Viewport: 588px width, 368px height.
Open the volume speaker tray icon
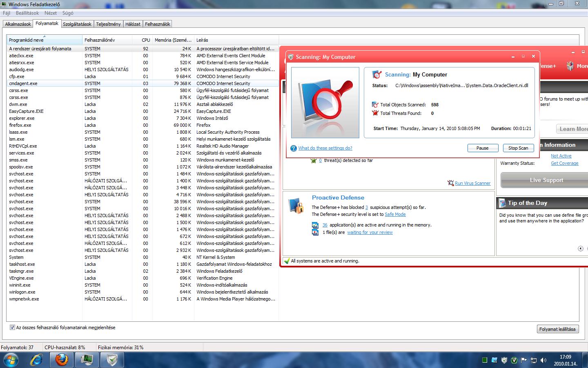[543, 360]
